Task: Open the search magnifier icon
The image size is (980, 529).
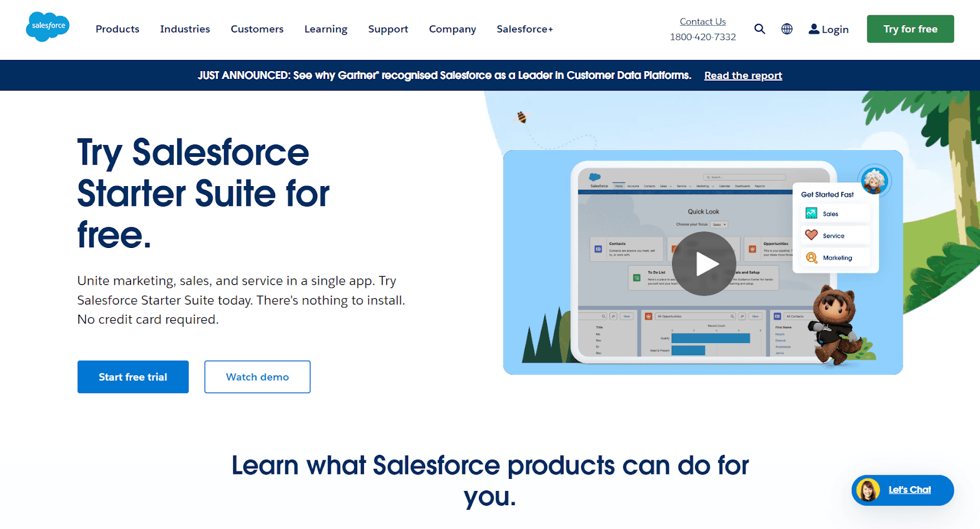Action: 759,29
